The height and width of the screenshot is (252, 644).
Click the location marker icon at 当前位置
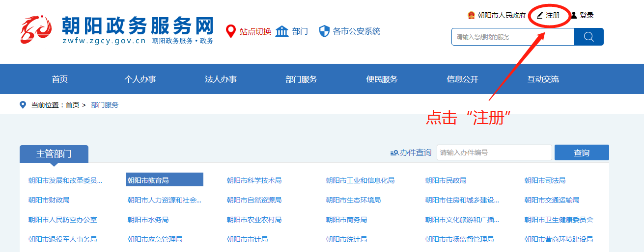coord(23,105)
